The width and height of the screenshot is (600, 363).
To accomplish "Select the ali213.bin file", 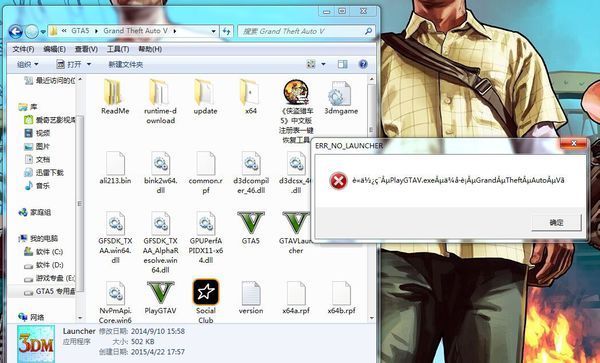I will tap(115, 168).
